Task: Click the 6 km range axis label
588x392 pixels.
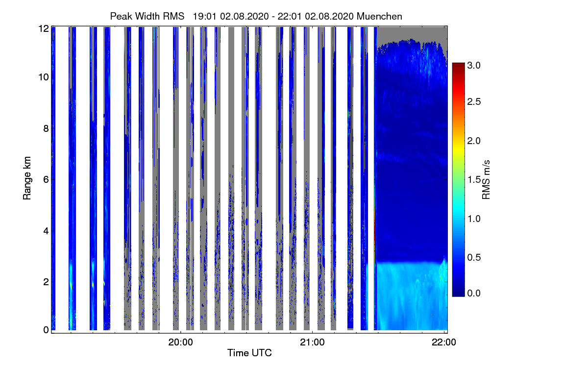Action: 46,179
